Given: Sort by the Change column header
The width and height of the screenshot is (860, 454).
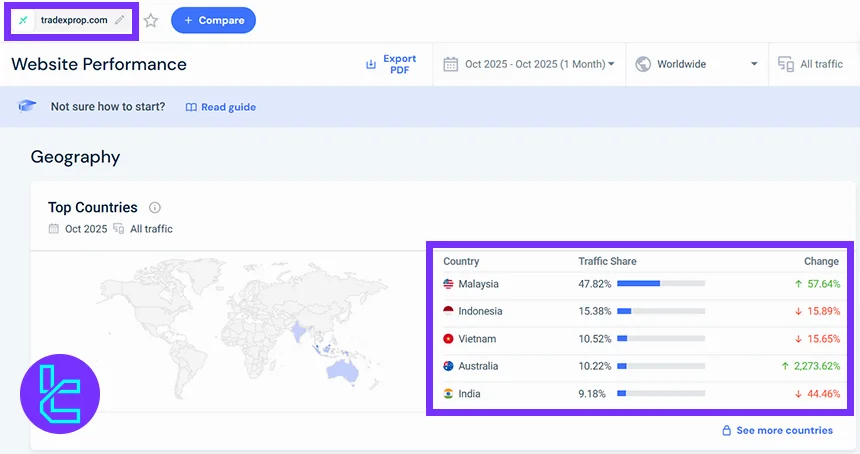Looking at the screenshot, I should (x=821, y=261).
